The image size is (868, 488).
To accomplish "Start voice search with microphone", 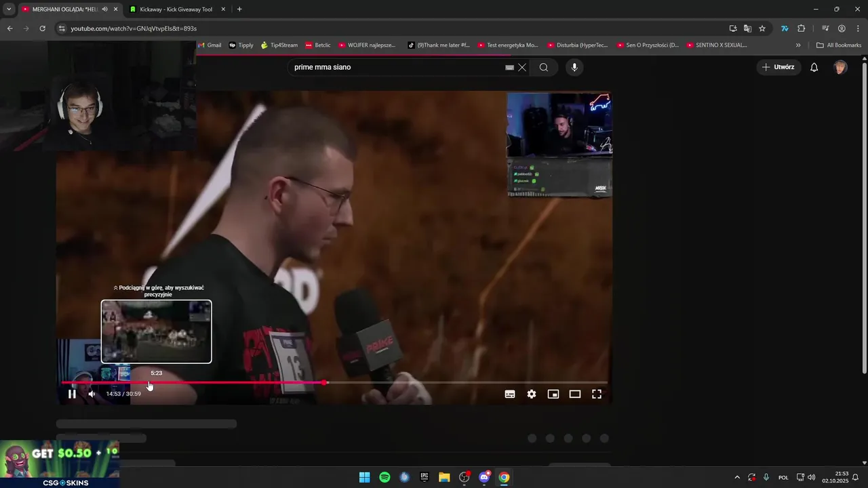I will [574, 67].
